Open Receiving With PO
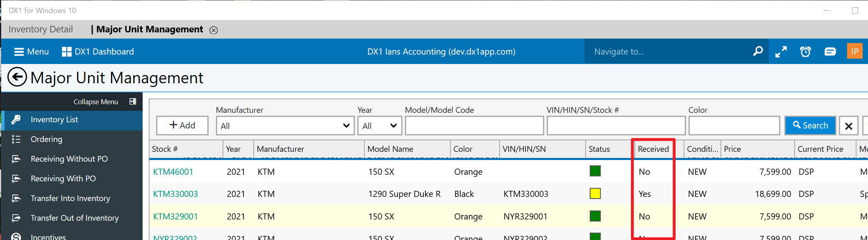 pyautogui.click(x=72, y=179)
